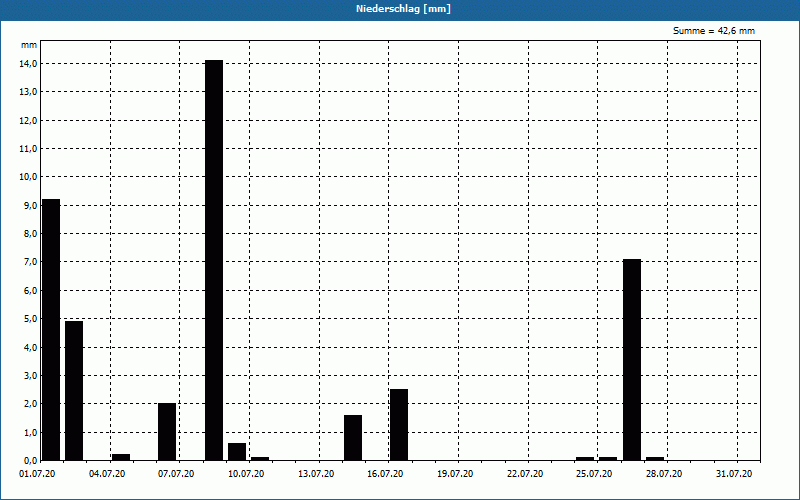Select the 4,0 y-axis value
Image resolution: width=800 pixels, height=500 pixels.
click(x=29, y=347)
